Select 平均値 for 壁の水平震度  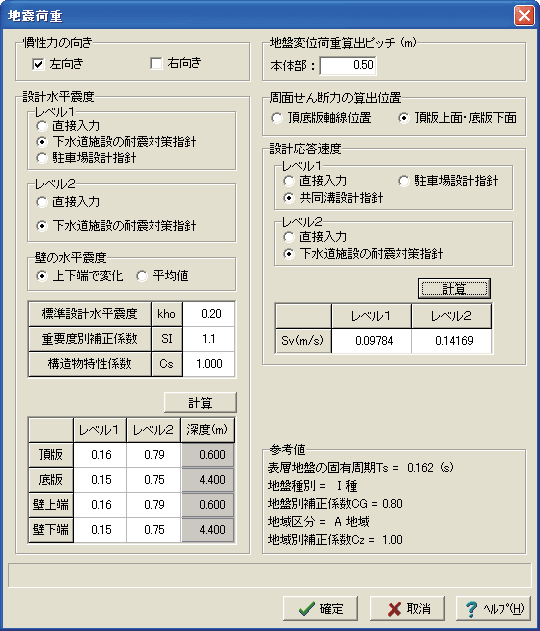tap(142, 276)
